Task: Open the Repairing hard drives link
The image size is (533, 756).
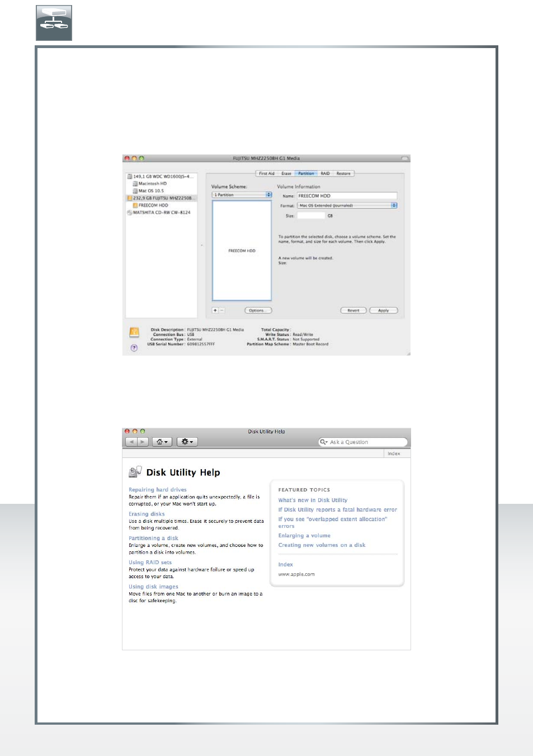Action: point(158,490)
